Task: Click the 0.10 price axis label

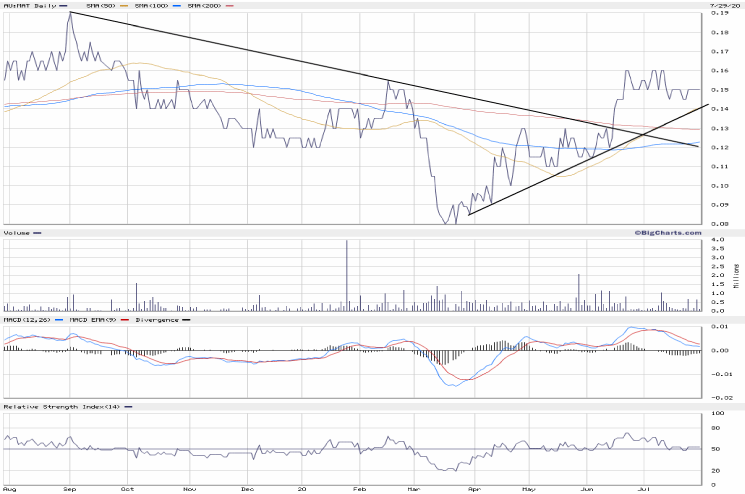Action: [x=720, y=186]
